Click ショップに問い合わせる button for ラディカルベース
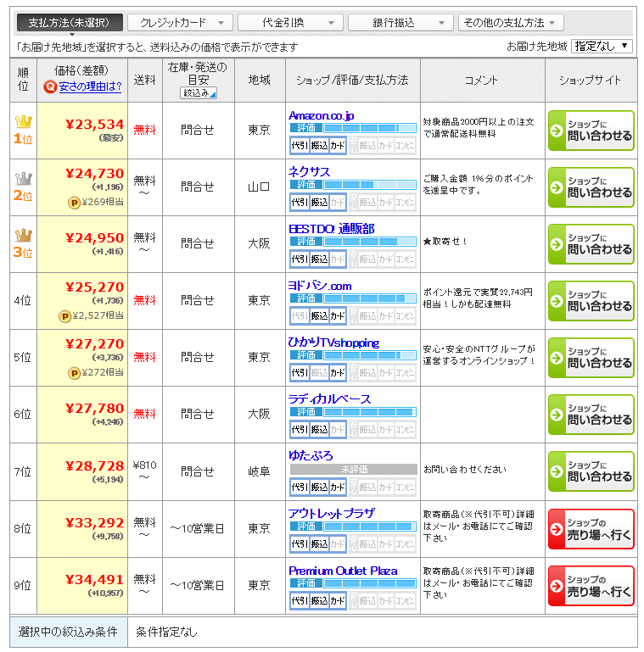 point(591,415)
